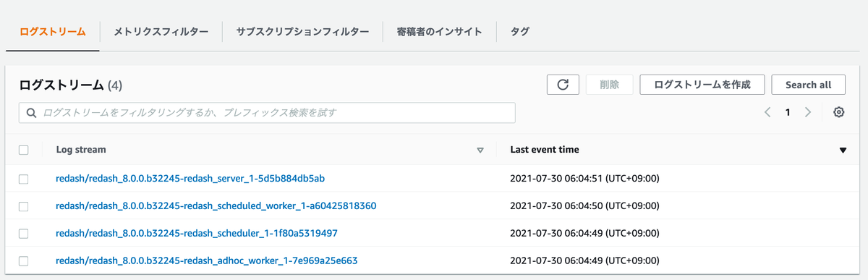The image size is (868, 280).
Task: Click the search magnifier icon
Action: pyautogui.click(x=31, y=113)
